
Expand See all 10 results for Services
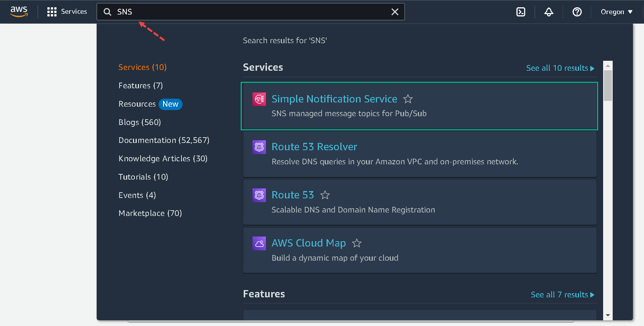pyautogui.click(x=560, y=68)
